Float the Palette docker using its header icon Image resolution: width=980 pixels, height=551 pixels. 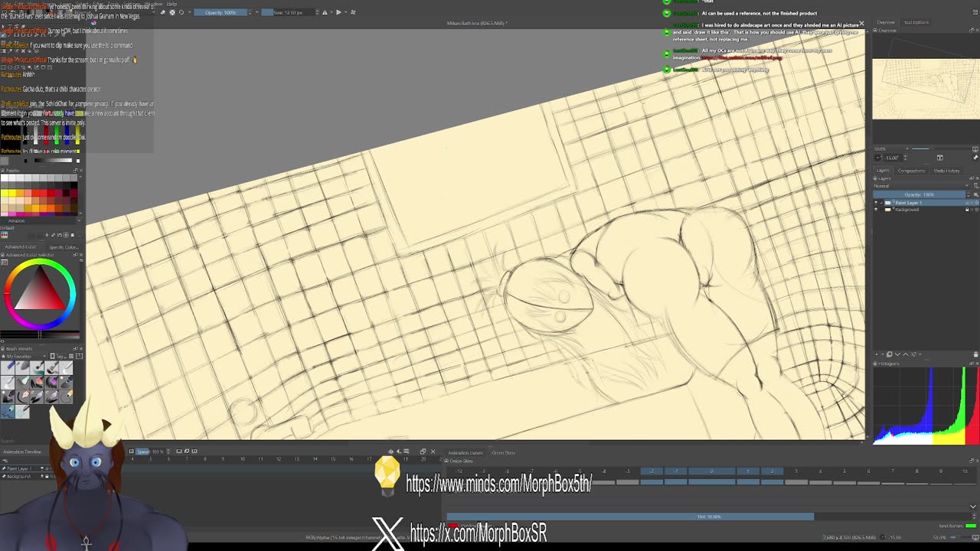coord(75,171)
